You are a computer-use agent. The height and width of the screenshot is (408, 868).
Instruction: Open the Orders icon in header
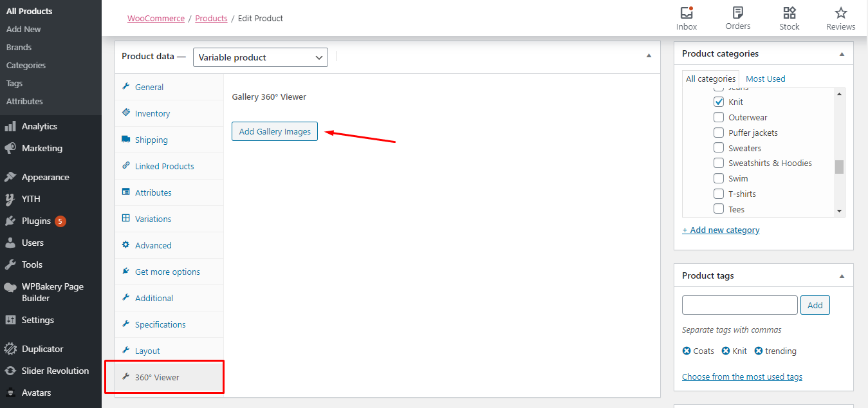point(738,12)
